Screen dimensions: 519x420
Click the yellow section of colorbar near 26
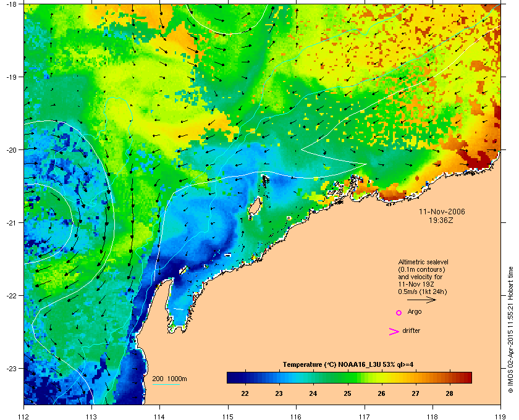tap(381, 377)
